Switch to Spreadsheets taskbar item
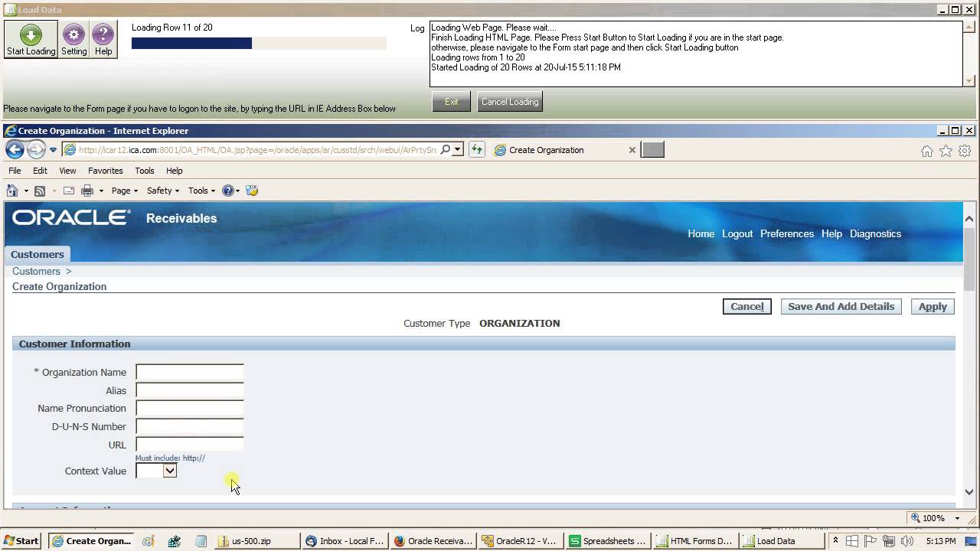Viewport: 980px width, 551px height. coord(609,541)
